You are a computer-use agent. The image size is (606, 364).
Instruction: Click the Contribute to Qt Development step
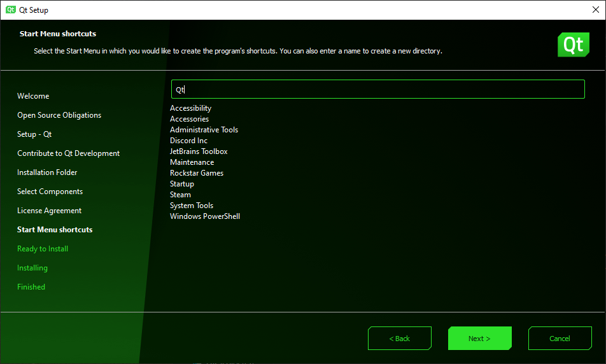[68, 153]
